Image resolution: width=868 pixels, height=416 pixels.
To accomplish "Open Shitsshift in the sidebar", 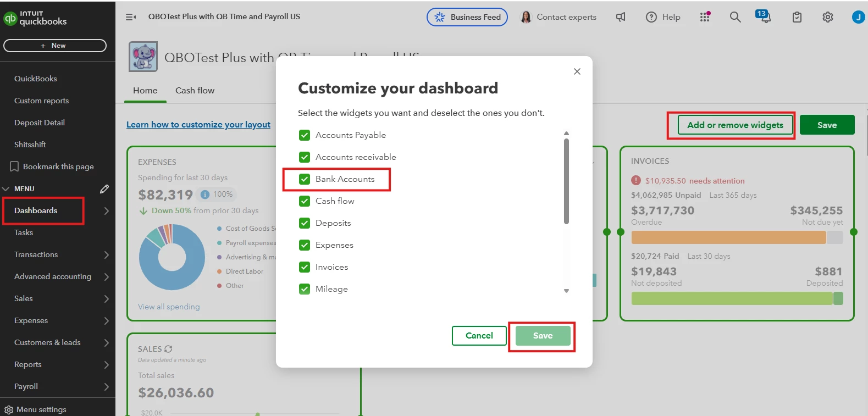I will point(30,145).
